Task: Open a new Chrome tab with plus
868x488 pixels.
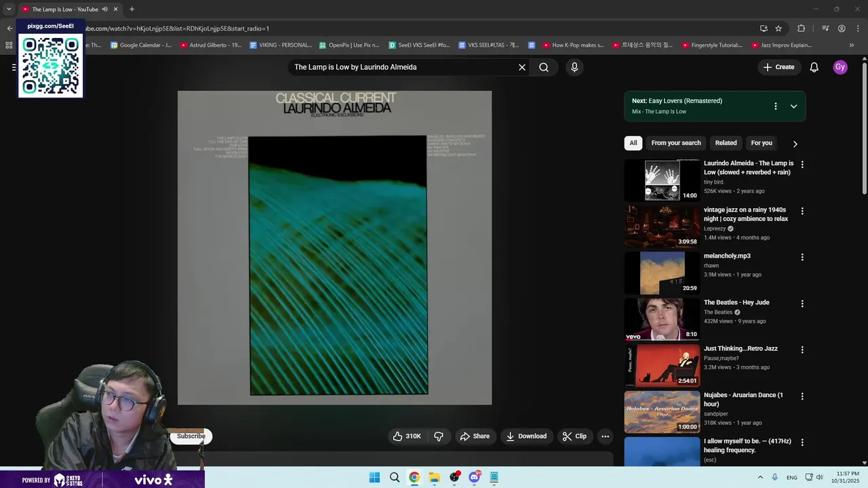Action: point(132,9)
